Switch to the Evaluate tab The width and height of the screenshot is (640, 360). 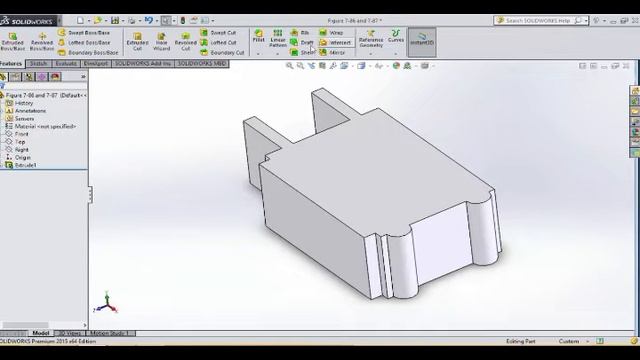[x=66, y=64]
